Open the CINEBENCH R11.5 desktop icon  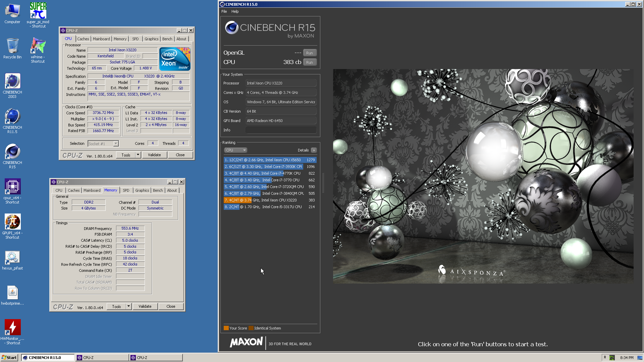pyautogui.click(x=12, y=121)
